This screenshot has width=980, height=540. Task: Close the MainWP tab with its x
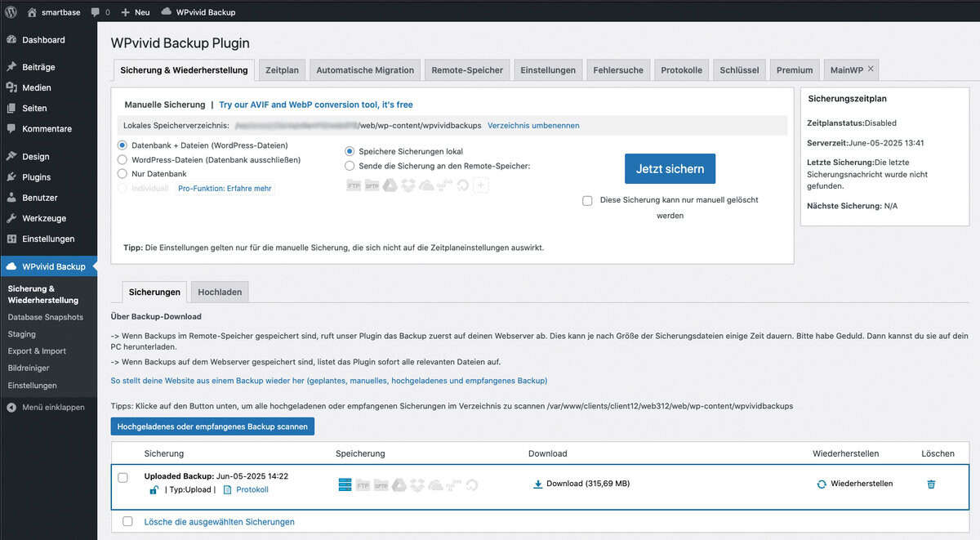coord(871,69)
